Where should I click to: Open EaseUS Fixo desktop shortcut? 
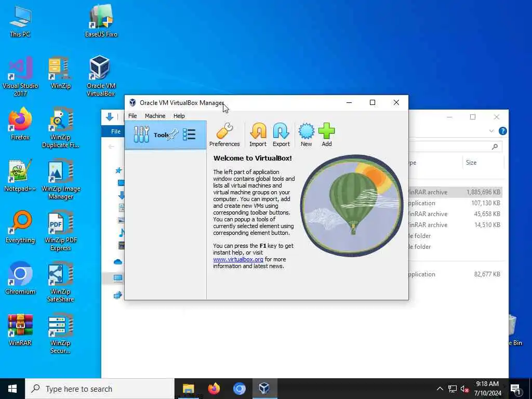click(x=101, y=21)
